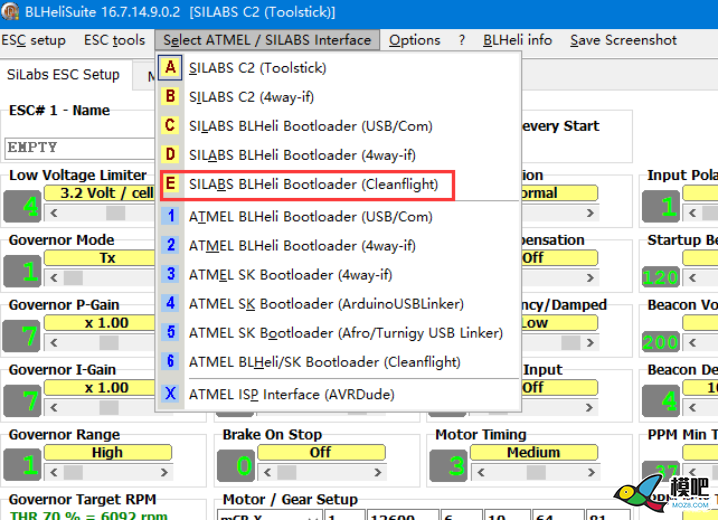Increase Brake On Stop with right arrow

point(377,472)
